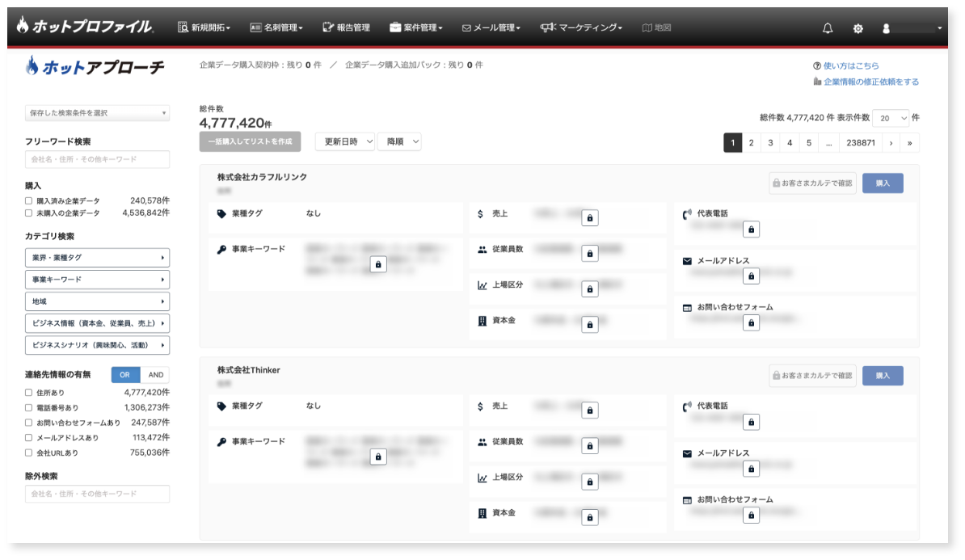This screenshot has height=560, width=965.
Task: Click the lock on 株式会社カラフルリンク お問い合わせフォーム
Action: coord(751,323)
